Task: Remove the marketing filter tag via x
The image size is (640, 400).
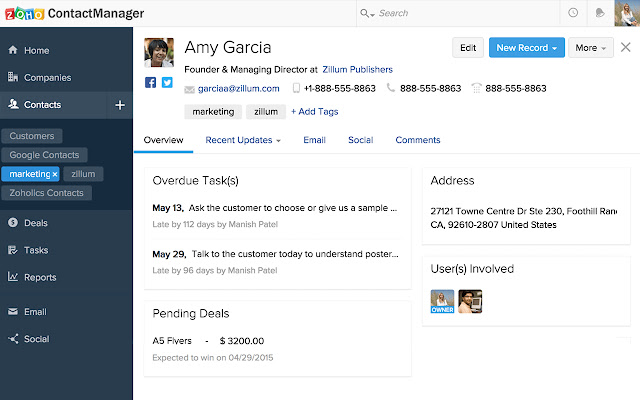Action: [55, 174]
